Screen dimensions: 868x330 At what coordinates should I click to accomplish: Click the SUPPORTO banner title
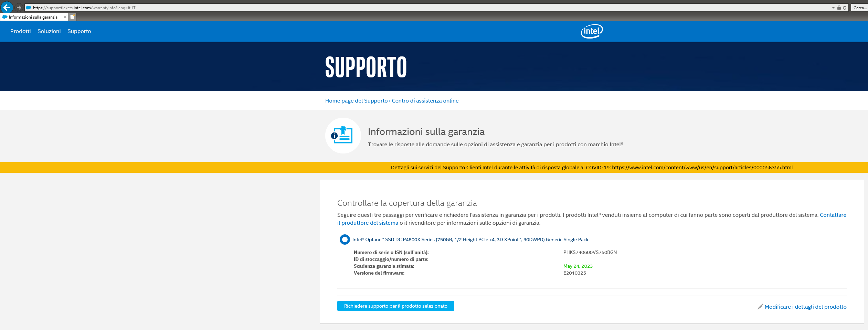click(x=366, y=67)
